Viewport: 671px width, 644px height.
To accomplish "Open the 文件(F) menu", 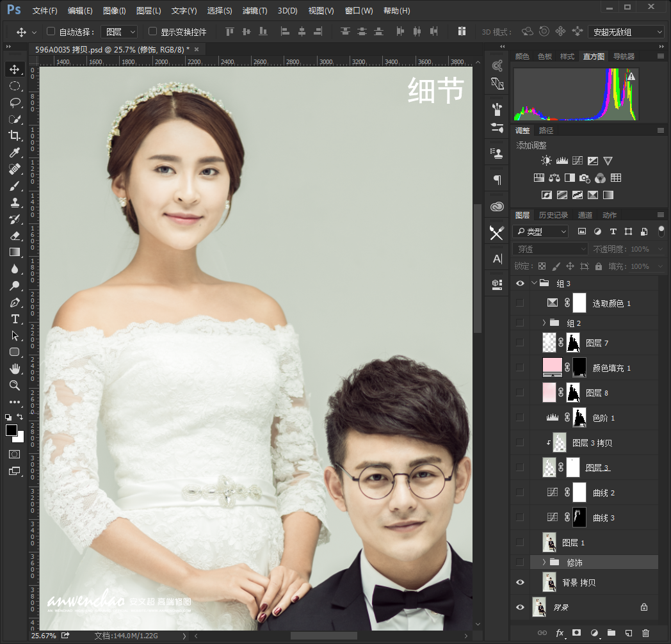I will pos(45,11).
